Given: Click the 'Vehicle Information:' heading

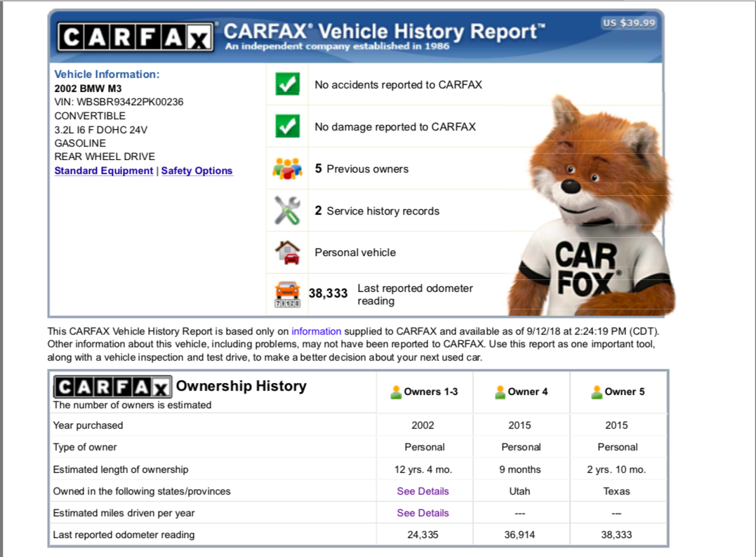Looking at the screenshot, I should click(107, 74).
